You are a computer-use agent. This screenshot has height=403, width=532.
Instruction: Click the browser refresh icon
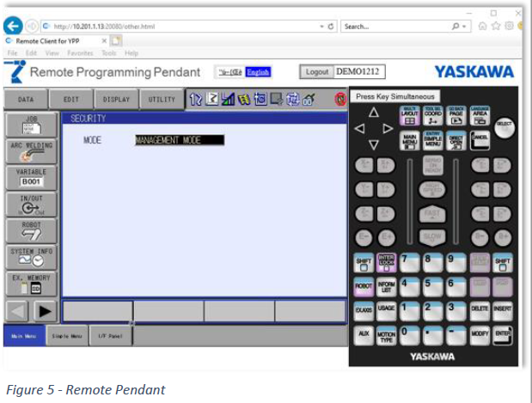(x=331, y=27)
